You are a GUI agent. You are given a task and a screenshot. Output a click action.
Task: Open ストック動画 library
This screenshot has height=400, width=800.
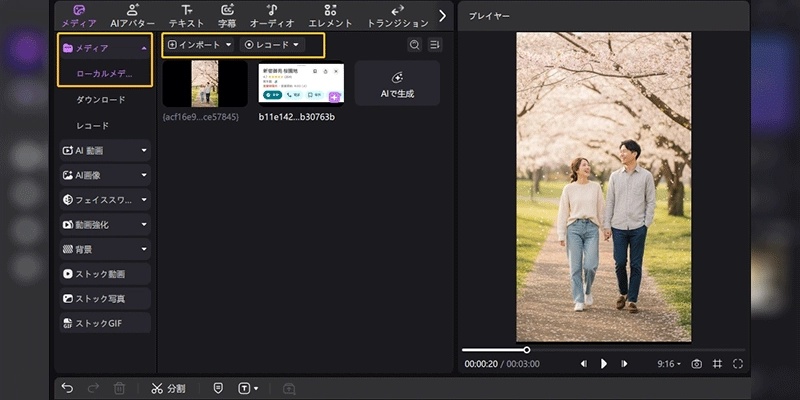coord(105,274)
